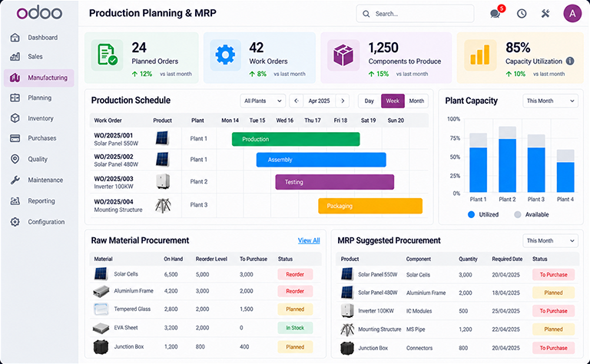Click the Configuration gear icon
Image resolution: width=590 pixels, height=364 pixels.
point(15,222)
